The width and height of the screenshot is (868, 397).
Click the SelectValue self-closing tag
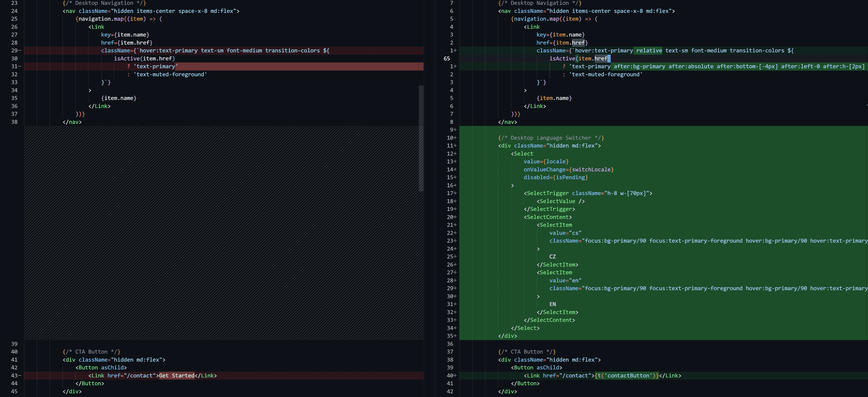561,201
